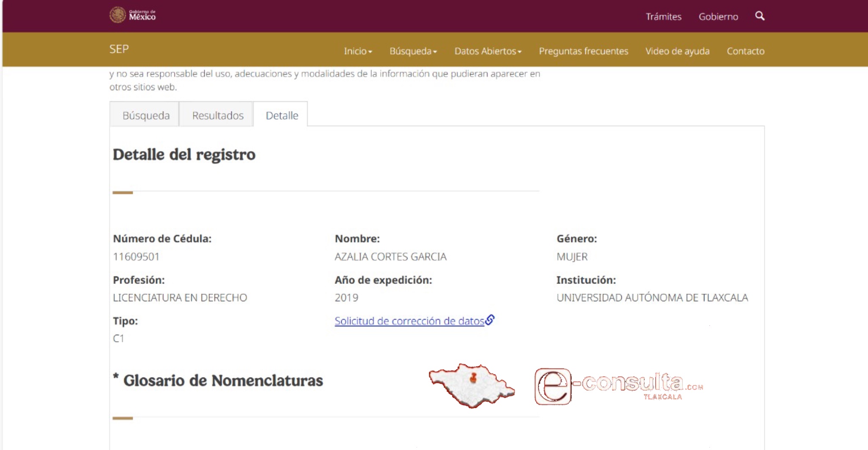
Task: Open the Trámites menu item
Action: click(x=663, y=17)
